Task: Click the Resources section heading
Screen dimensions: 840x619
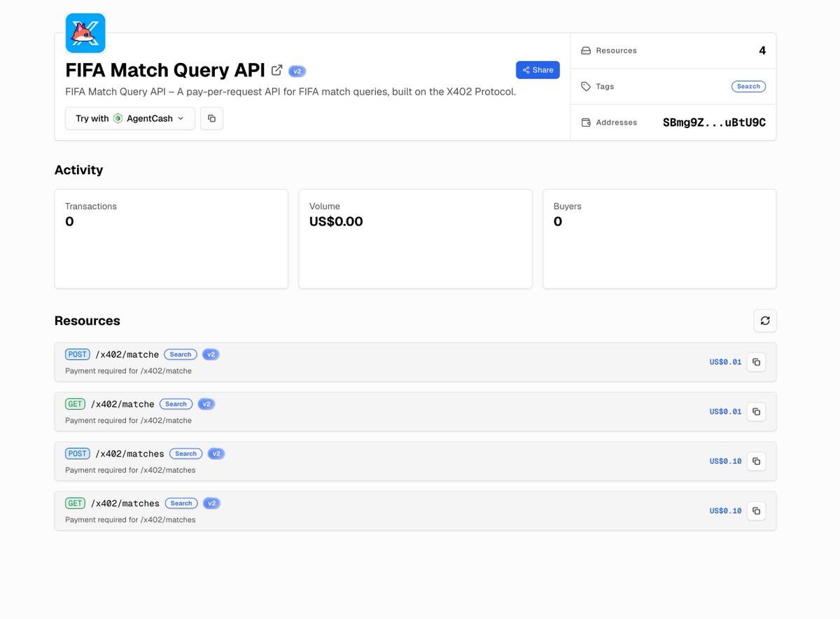Action: point(87,321)
